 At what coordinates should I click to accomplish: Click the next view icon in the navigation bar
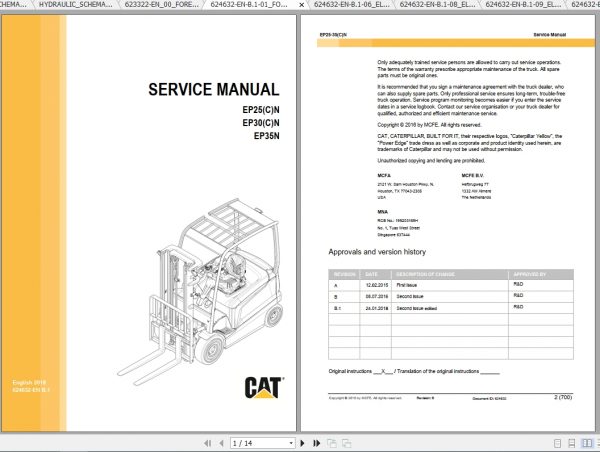coord(346,443)
